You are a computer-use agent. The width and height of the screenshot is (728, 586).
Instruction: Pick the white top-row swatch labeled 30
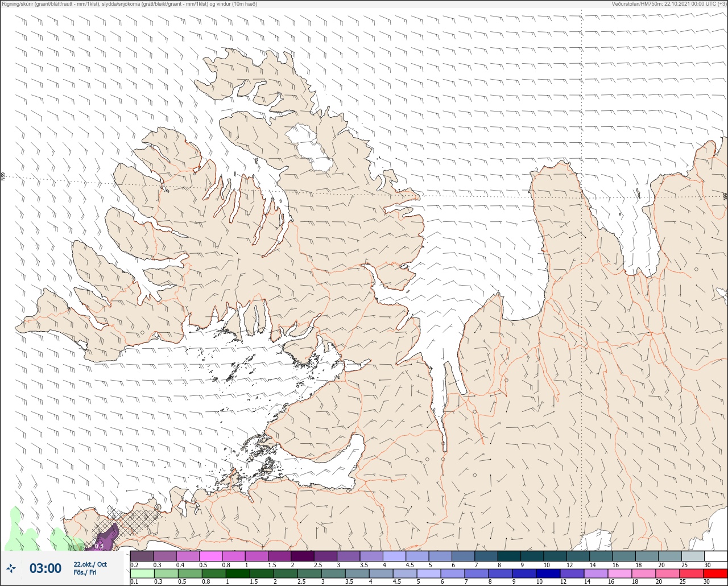pos(715,556)
